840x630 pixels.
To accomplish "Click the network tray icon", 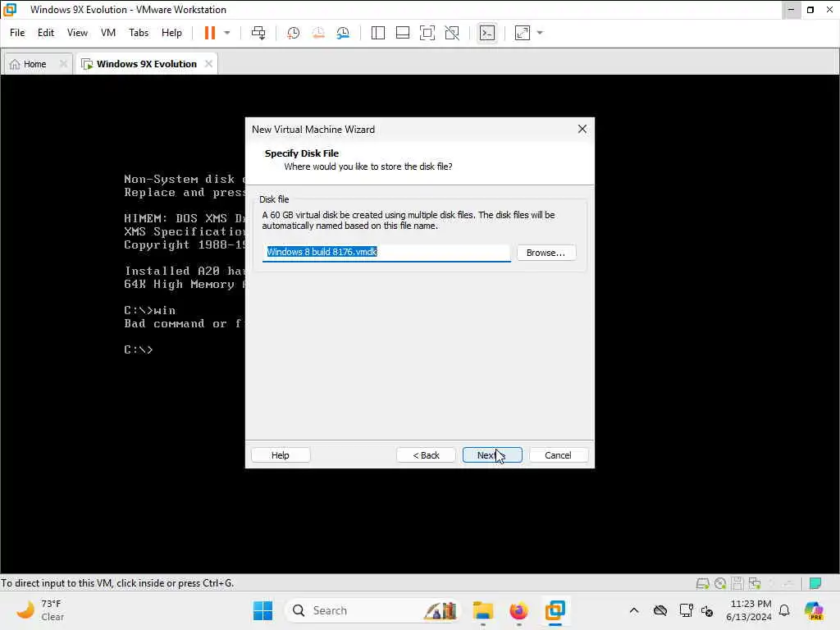I will click(686, 610).
